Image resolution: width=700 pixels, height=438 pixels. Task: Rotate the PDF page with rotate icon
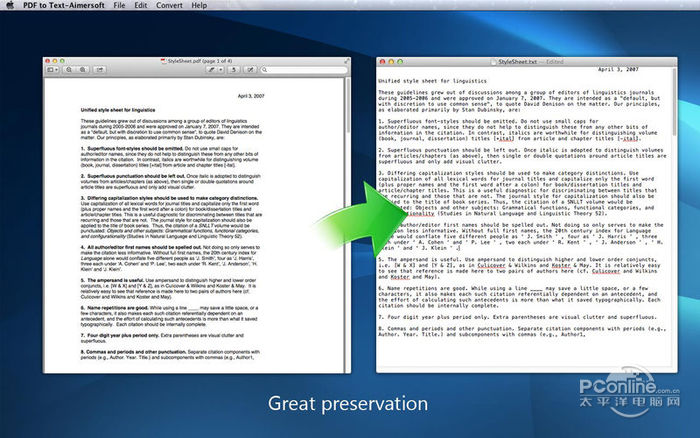(233, 70)
